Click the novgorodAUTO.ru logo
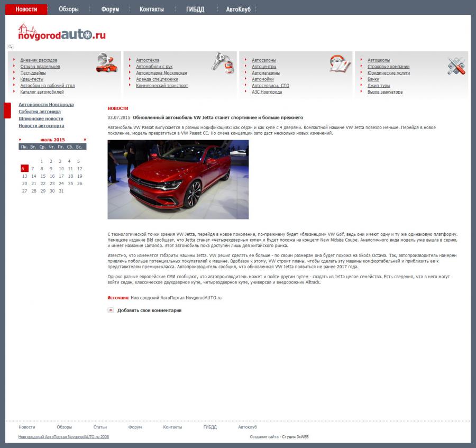This screenshot has width=476, height=448. (62, 33)
